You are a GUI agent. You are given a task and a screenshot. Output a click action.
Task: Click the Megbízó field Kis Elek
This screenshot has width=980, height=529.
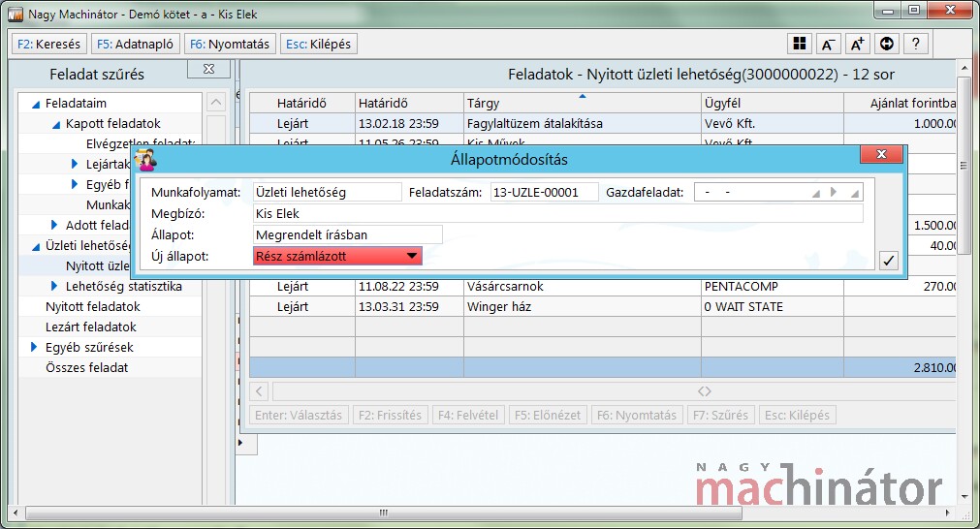[558, 213]
